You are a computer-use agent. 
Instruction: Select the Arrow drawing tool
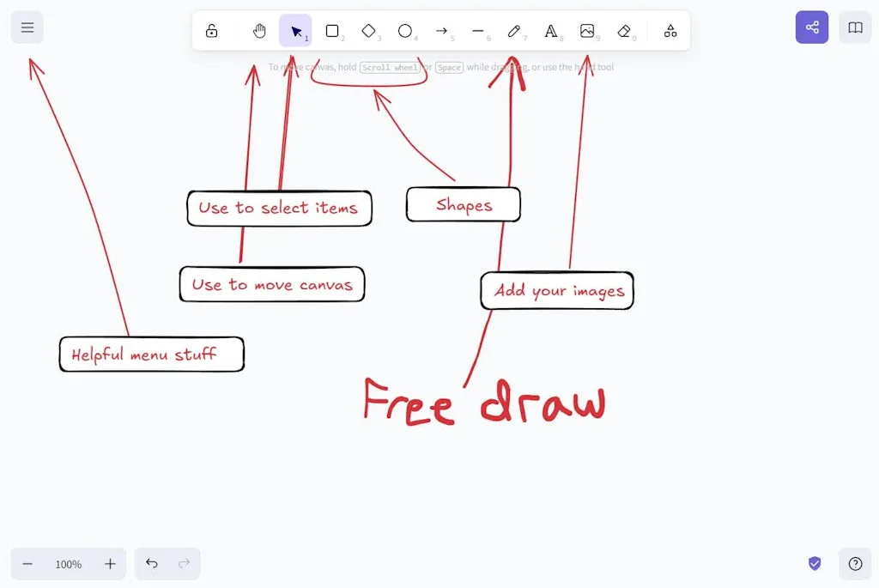click(441, 31)
